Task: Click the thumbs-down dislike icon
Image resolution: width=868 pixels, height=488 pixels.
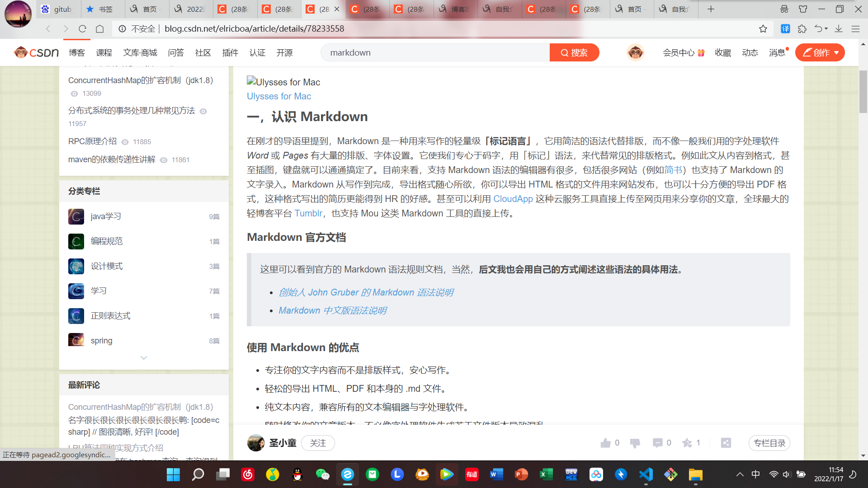Action: point(635,443)
